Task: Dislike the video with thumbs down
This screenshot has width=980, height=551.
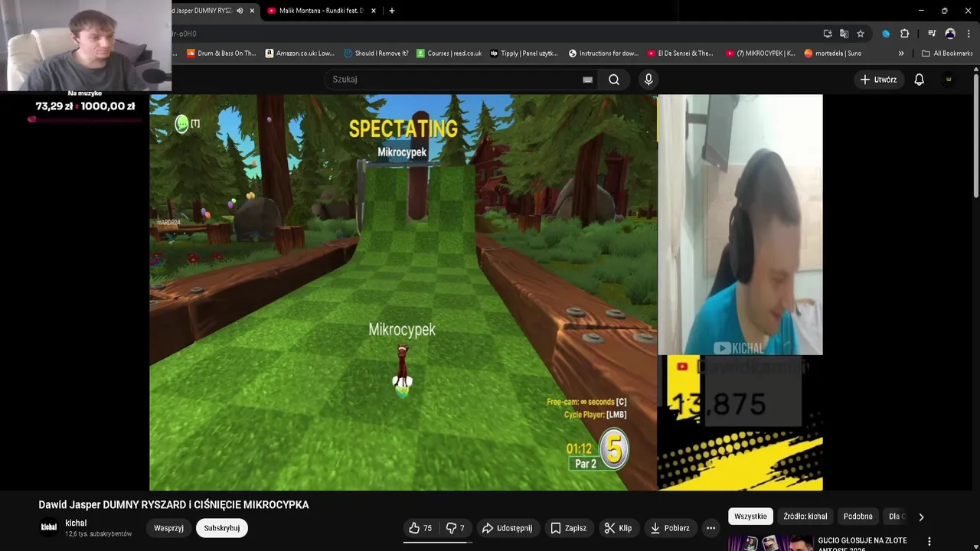Action: (x=456, y=528)
